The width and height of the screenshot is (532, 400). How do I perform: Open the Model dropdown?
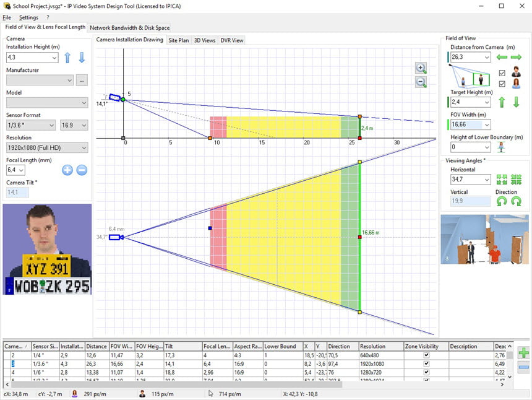click(x=84, y=103)
